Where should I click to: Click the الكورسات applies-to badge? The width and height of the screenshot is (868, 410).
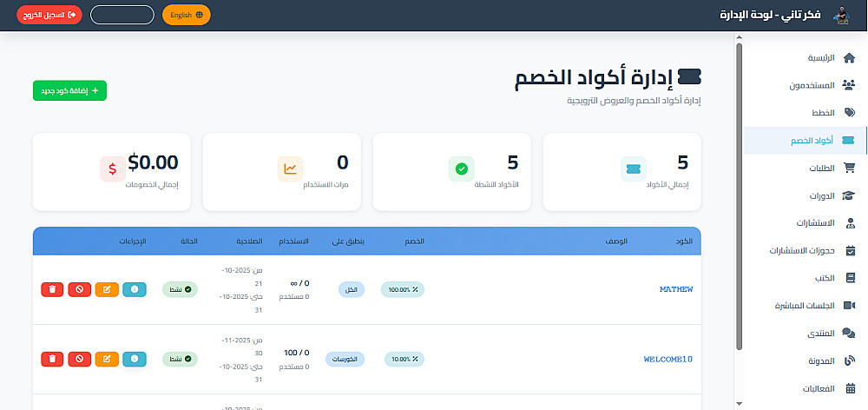345,359
